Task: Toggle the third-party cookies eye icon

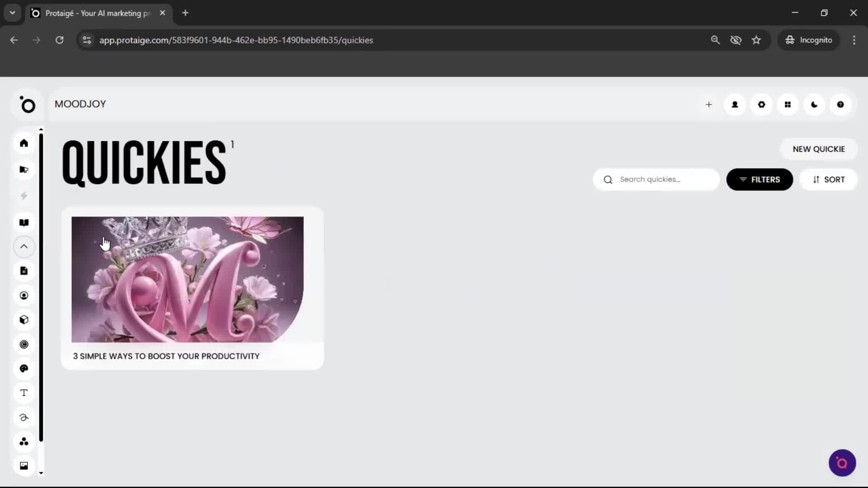Action: (736, 40)
